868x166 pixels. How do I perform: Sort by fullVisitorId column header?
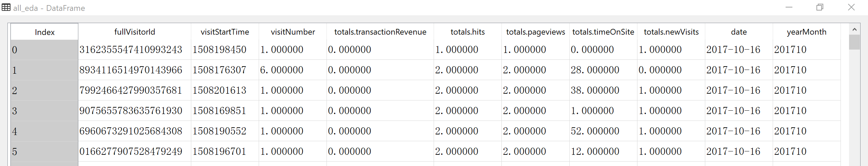[x=135, y=32]
